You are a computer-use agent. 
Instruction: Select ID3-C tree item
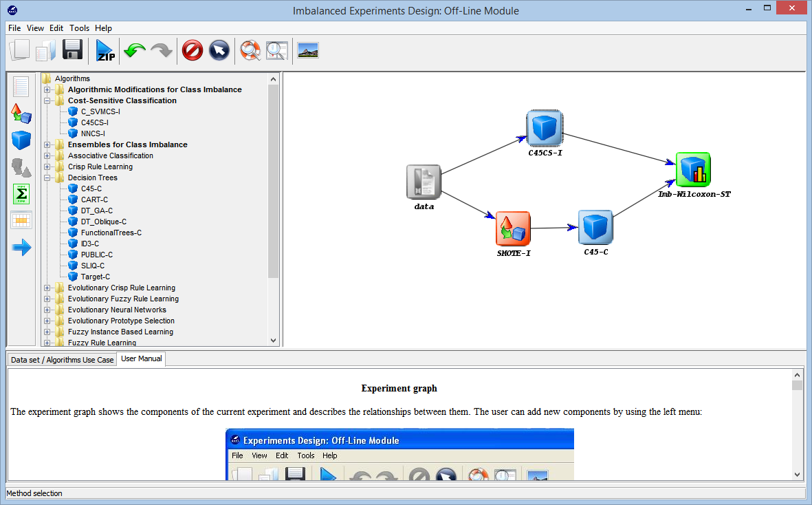pyautogui.click(x=89, y=244)
